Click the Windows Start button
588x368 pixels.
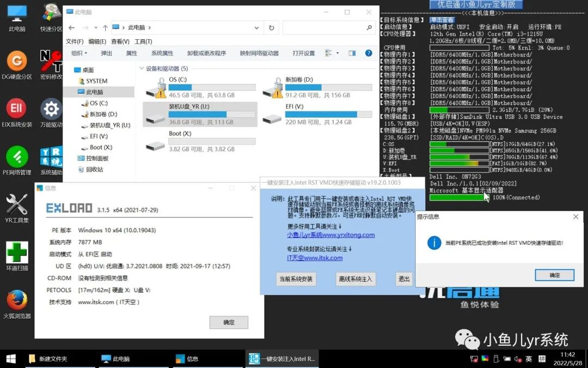point(11,359)
